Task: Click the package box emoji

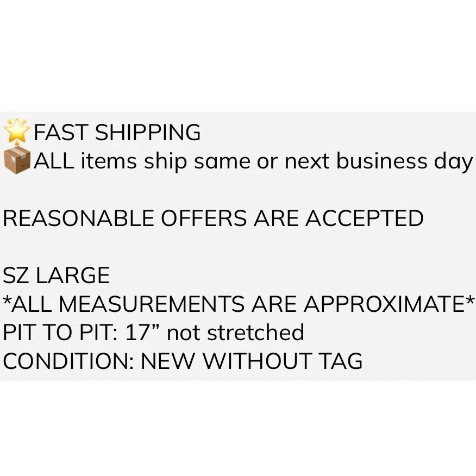Action: [17, 161]
